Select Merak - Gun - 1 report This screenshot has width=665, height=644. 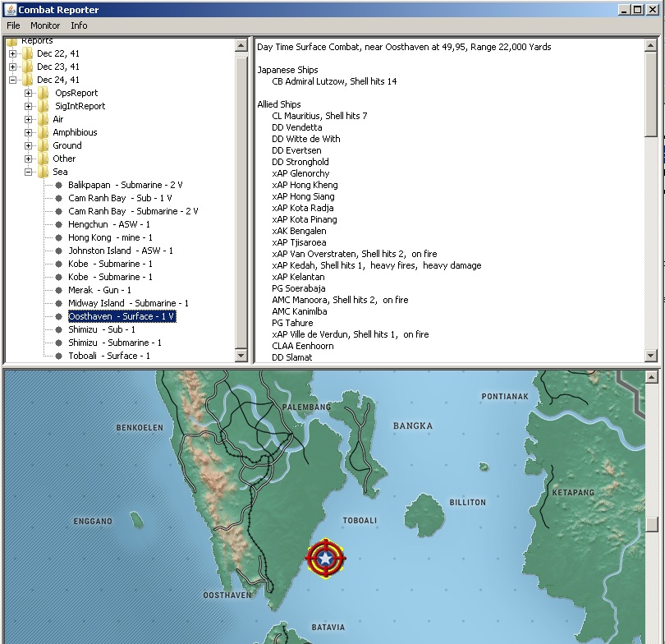tap(99, 290)
